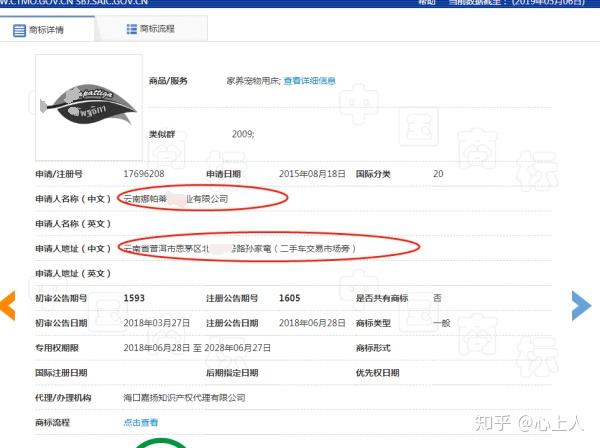Select registration number 17696208
The image size is (600, 448).
(x=144, y=174)
